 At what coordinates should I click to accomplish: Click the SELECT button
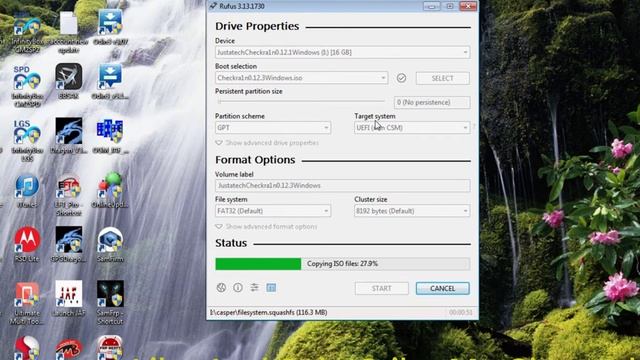pyautogui.click(x=442, y=78)
